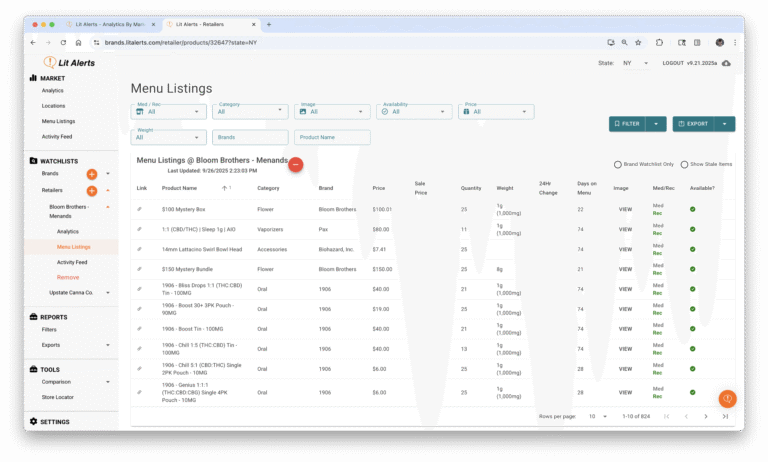The width and height of the screenshot is (768, 462).
Task: Click the Remove link under Bloom Brothers
Action: click(x=68, y=277)
